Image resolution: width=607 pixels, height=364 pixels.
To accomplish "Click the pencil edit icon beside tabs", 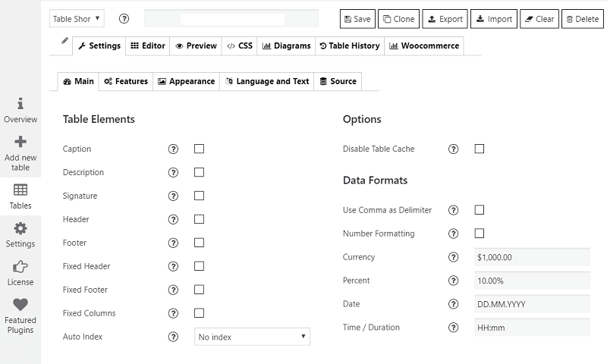I will coord(64,41).
